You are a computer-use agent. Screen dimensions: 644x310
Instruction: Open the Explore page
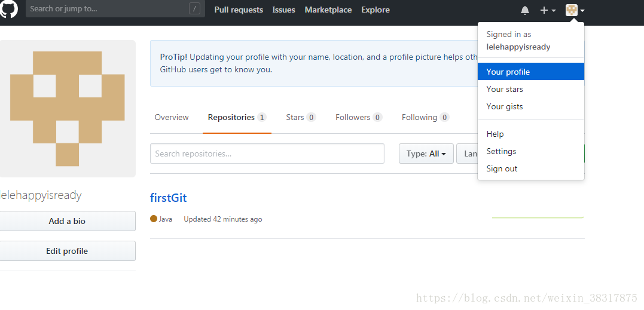(376, 10)
